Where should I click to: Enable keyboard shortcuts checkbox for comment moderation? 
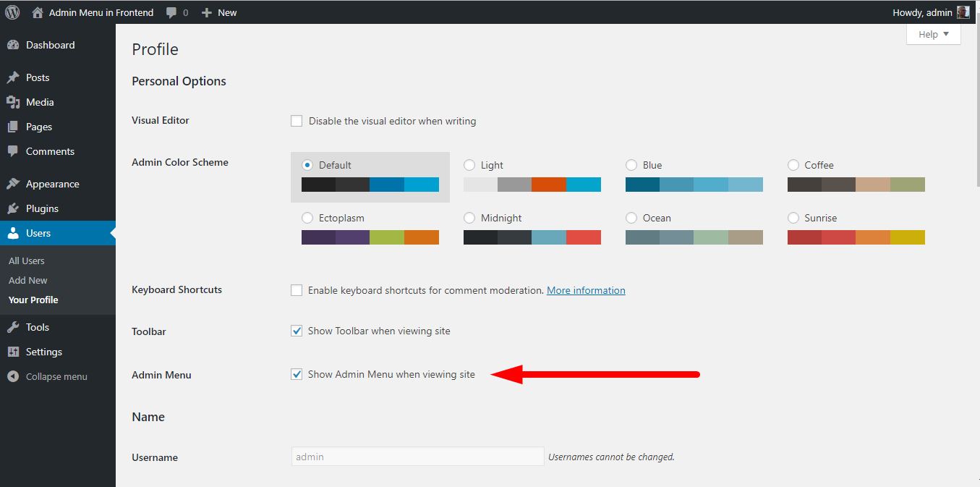coord(297,290)
